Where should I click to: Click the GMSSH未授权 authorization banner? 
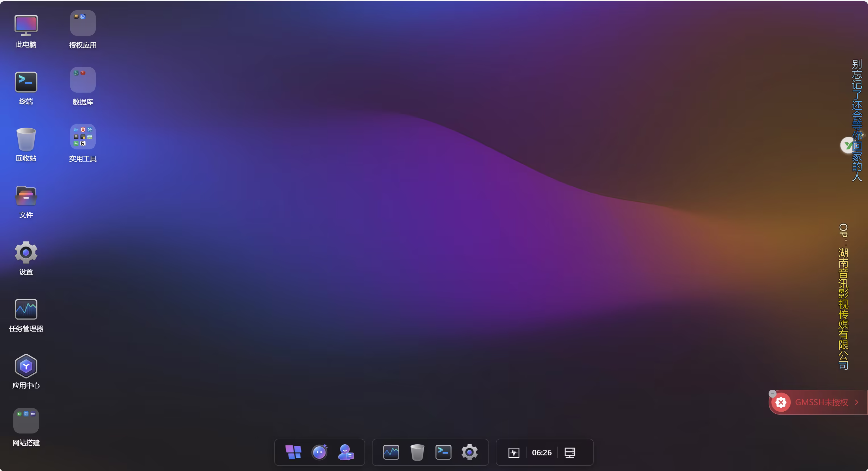[x=821, y=402]
